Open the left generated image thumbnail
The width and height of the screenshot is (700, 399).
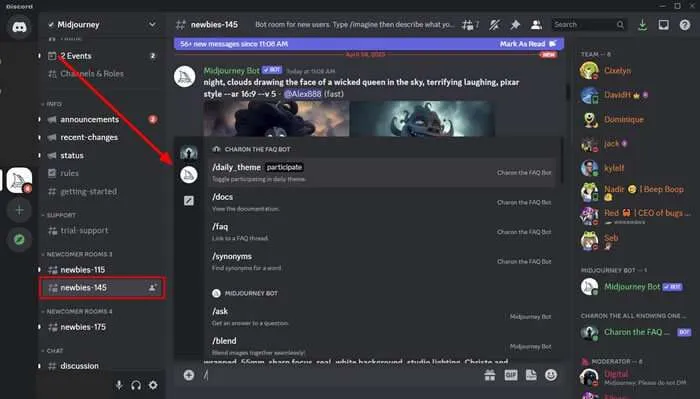[x=276, y=118]
